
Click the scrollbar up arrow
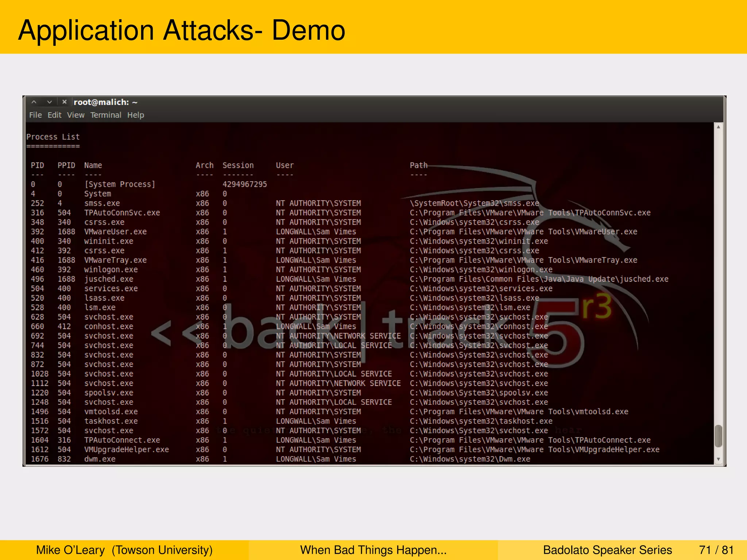[718, 127]
